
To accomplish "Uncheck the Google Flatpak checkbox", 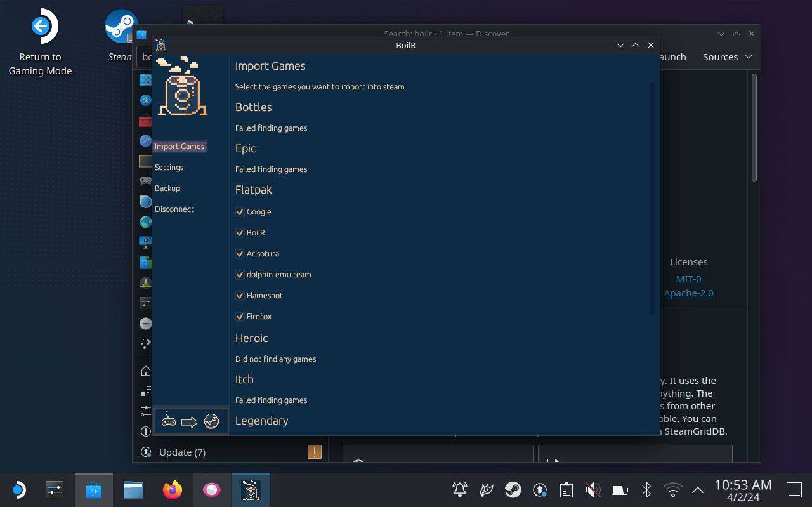I will tap(240, 212).
